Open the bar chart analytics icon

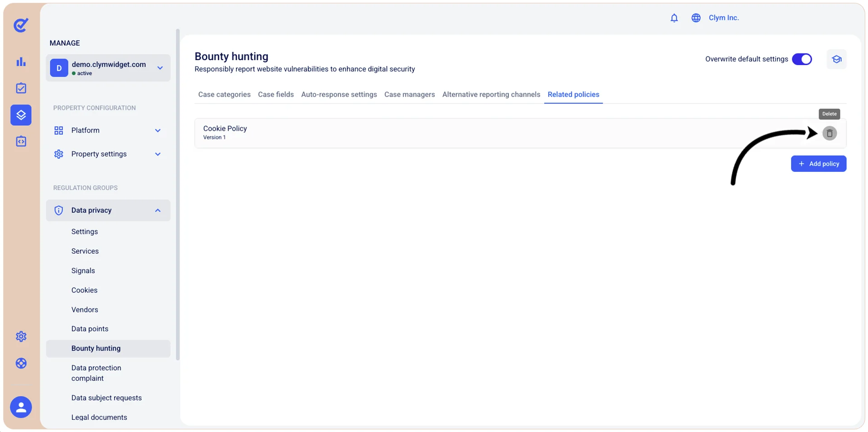pos(21,62)
